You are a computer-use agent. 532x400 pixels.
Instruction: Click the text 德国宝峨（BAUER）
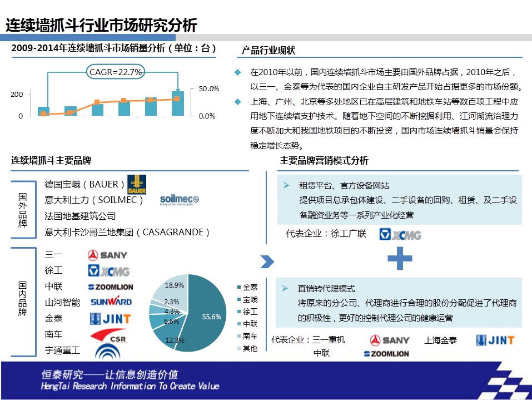(x=84, y=184)
